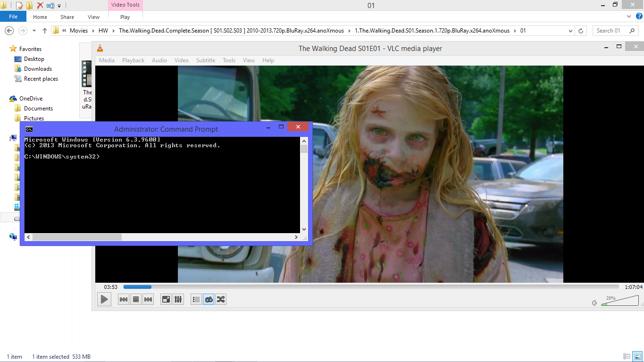Click the red delete icon in quick access toolbar
Image resolution: width=644 pixels, height=362 pixels.
point(40,6)
